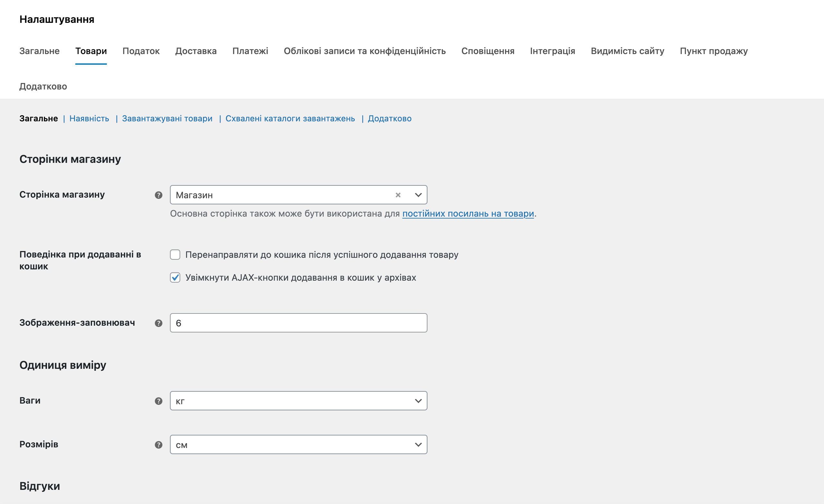The image size is (824, 504).
Task: Switch to the Пункт продажу tab
Action: (x=714, y=51)
